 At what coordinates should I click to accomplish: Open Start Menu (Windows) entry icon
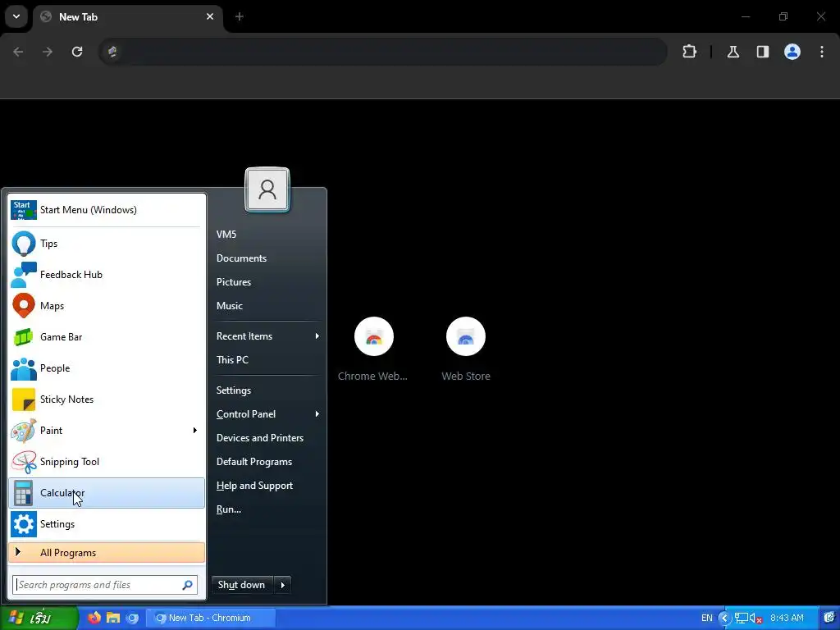pyautogui.click(x=24, y=210)
